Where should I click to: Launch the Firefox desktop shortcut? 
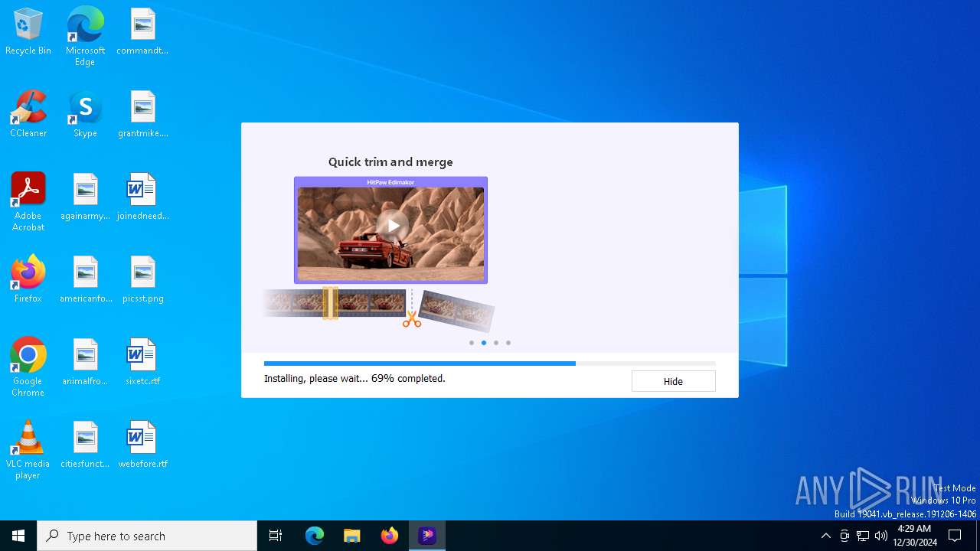(28, 279)
